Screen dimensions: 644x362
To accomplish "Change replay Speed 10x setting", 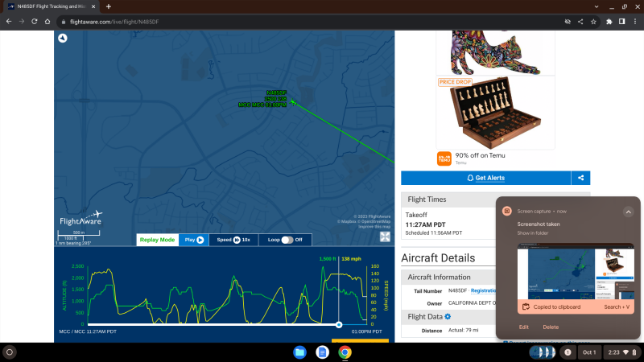I will [233, 240].
